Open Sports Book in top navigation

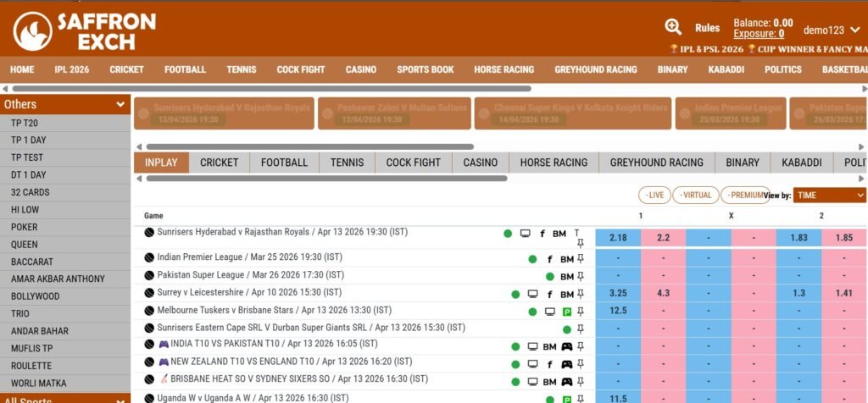tap(426, 69)
